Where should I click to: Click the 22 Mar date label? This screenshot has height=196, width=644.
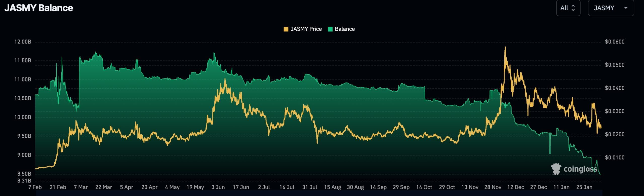point(104,187)
